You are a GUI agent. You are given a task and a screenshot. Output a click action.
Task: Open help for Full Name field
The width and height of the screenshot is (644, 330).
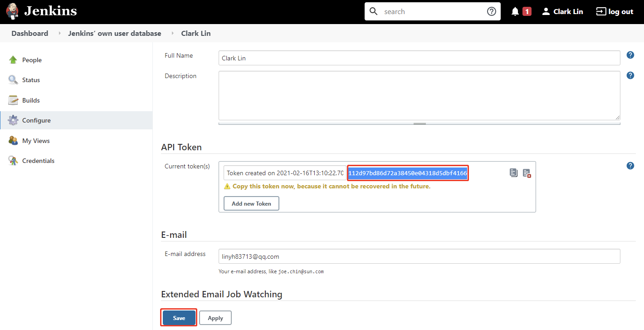point(630,55)
